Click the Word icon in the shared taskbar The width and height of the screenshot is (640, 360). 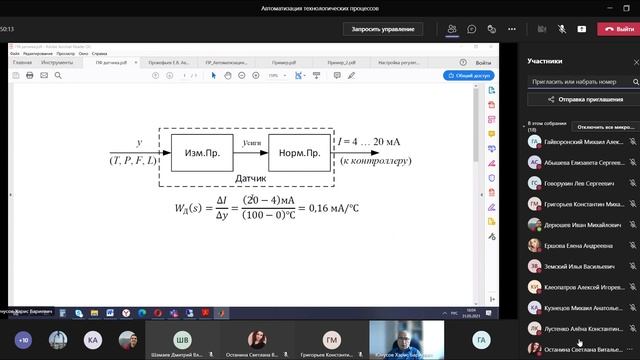point(110,313)
